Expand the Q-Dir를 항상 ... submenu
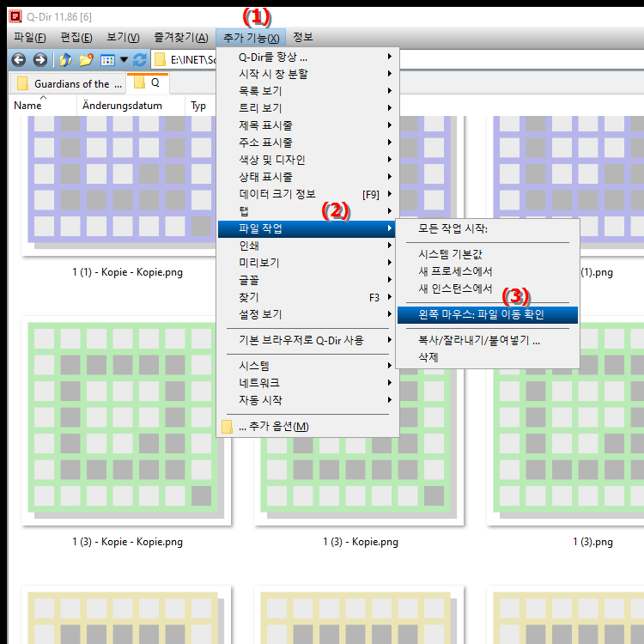This screenshot has width=644, height=644. click(x=307, y=57)
